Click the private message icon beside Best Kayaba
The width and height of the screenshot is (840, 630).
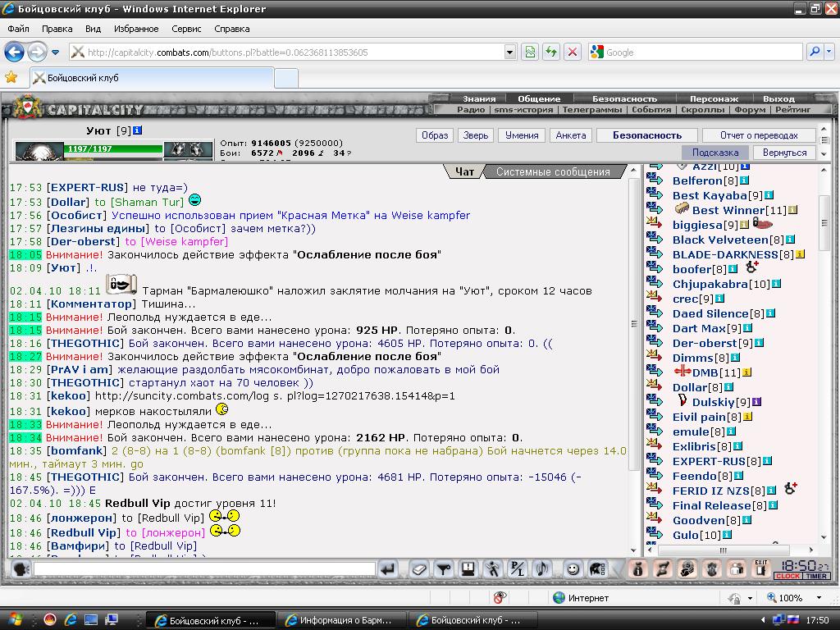[654, 193]
